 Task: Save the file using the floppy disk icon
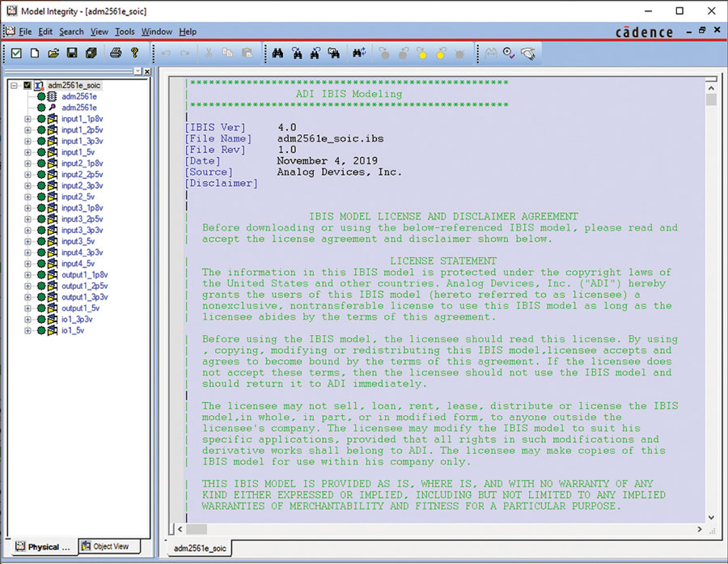(72, 53)
